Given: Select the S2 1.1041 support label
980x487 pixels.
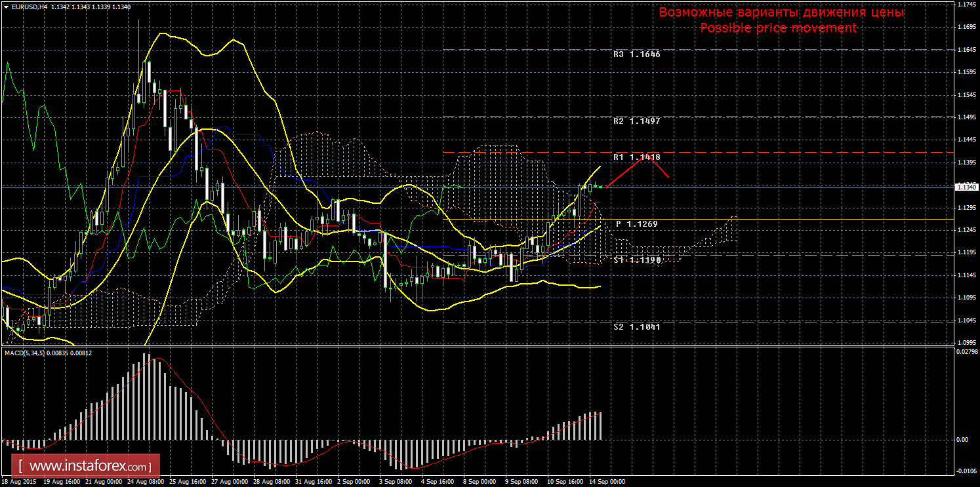Looking at the screenshot, I should click(636, 326).
